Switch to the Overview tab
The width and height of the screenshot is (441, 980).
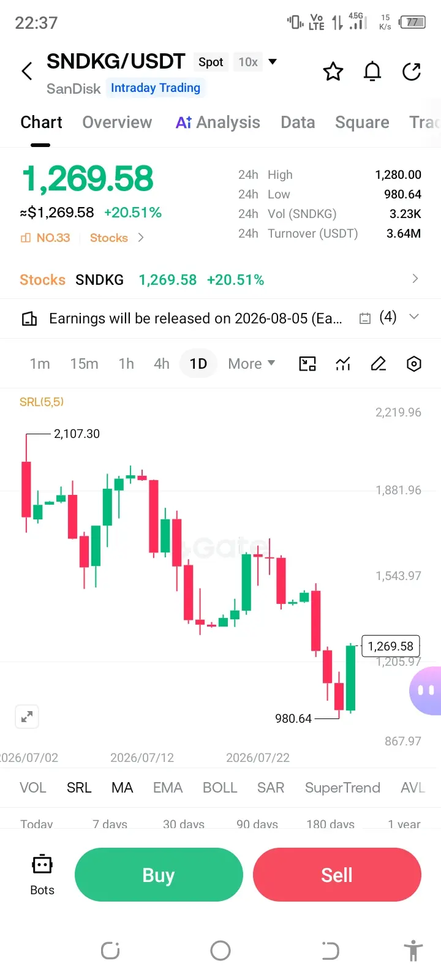pyautogui.click(x=117, y=123)
